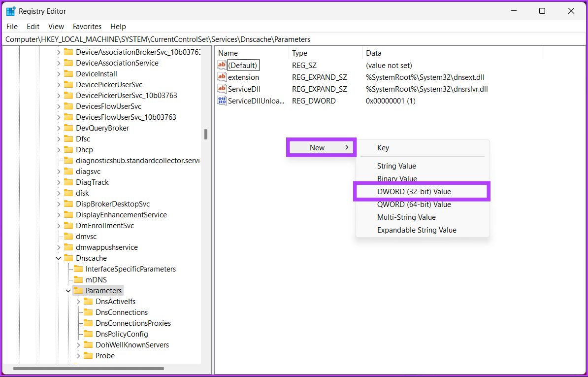This screenshot has width=588, height=377.
Task: Click the dmvsc folder icon
Action: click(x=68, y=237)
